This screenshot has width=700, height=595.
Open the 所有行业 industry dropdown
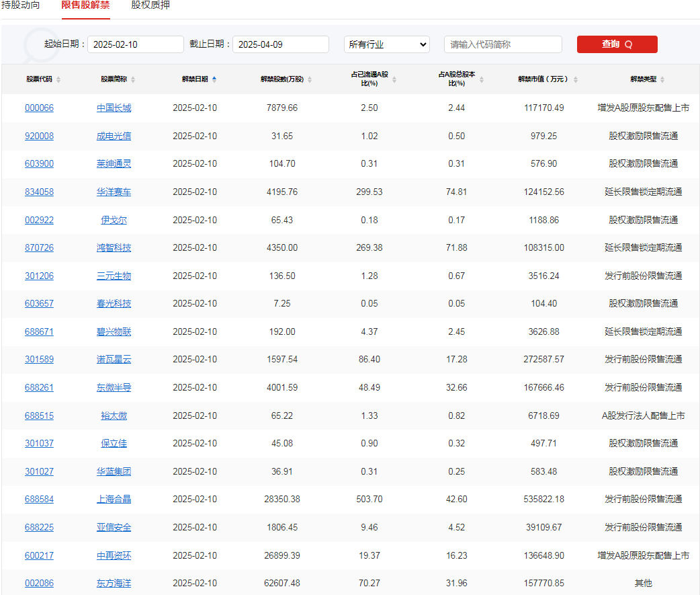tap(386, 44)
